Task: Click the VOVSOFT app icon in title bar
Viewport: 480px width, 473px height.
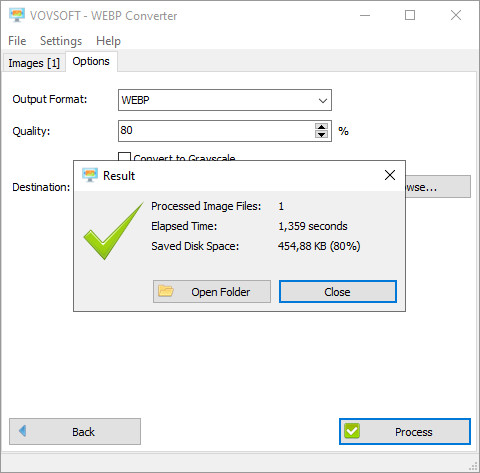Action: (17, 15)
